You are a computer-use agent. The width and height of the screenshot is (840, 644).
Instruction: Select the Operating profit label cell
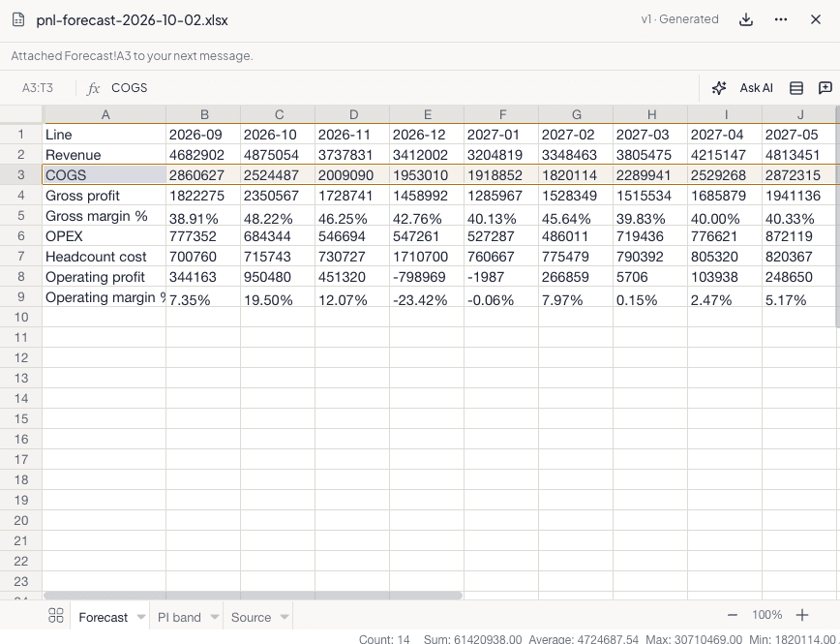(105, 277)
